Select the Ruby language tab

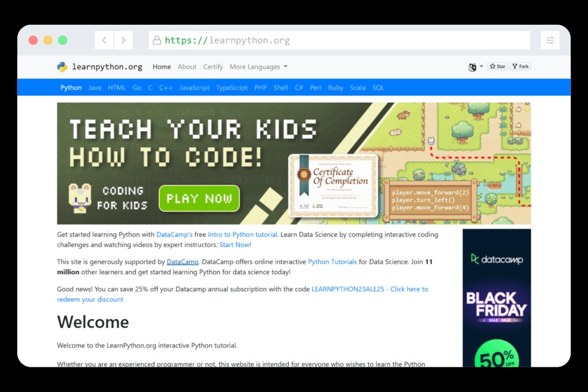point(335,88)
